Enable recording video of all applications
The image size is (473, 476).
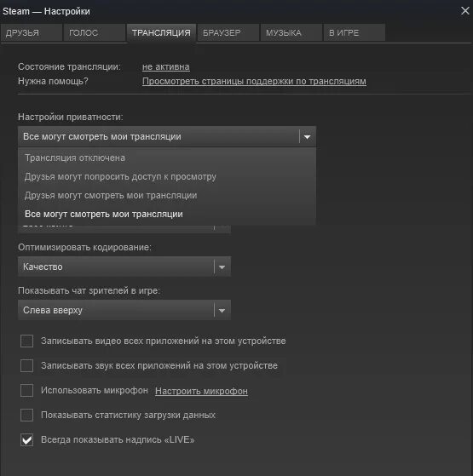pos(26,341)
